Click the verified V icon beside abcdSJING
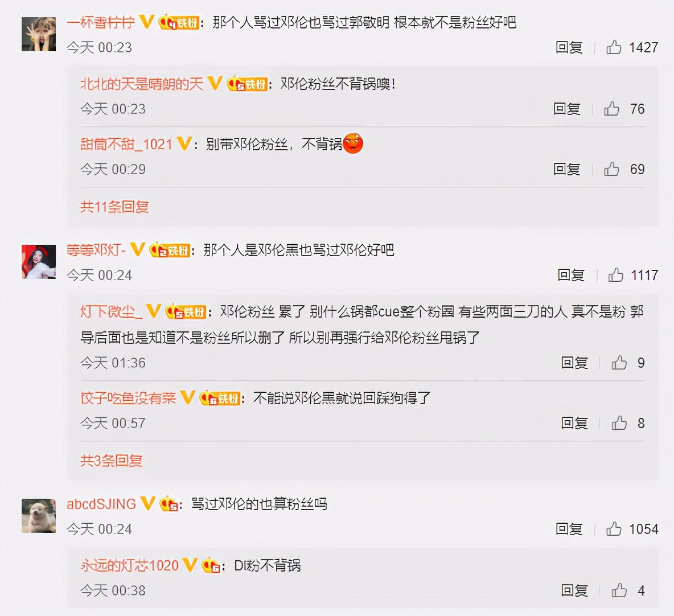The image size is (674, 616). tap(148, 503)
